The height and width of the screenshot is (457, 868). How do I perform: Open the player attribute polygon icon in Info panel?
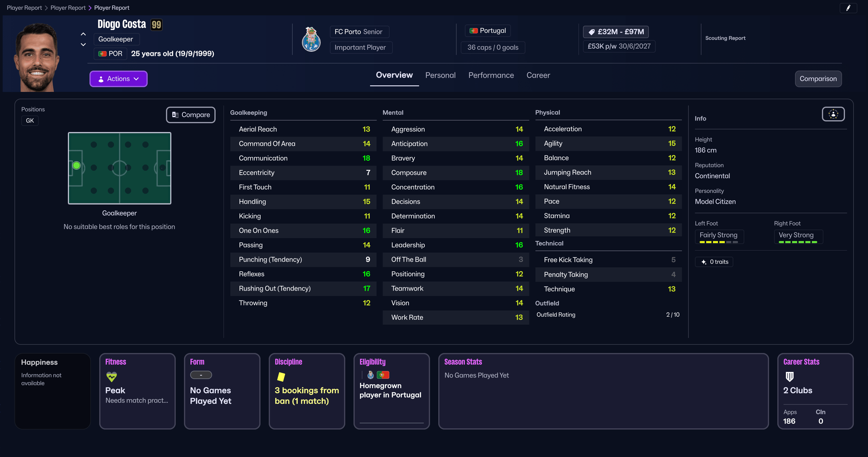pyautogui.click(x=833, y=114)
